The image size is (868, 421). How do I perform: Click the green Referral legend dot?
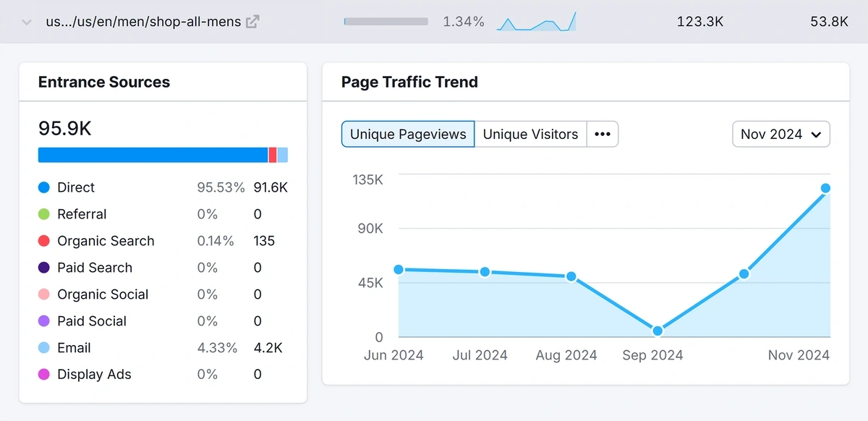tap(43, 213)
